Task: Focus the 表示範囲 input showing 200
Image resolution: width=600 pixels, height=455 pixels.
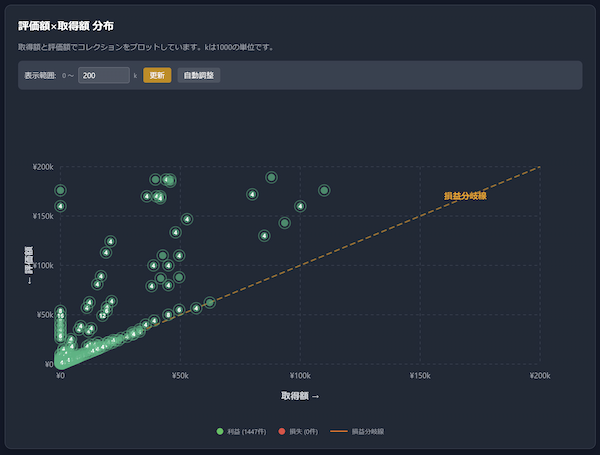Action: 104,75
